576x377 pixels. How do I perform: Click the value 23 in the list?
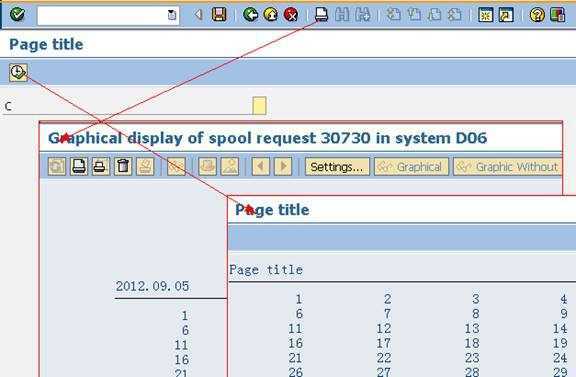pos(472,358)
